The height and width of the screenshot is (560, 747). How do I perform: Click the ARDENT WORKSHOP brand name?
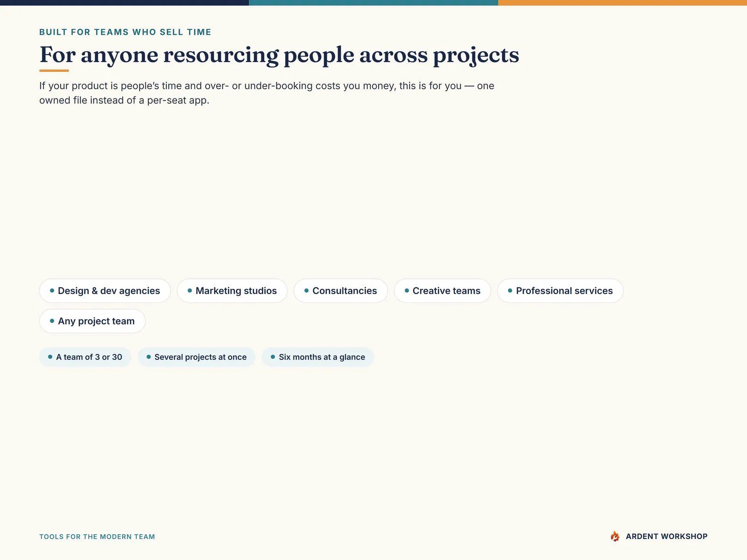point(667,536)
